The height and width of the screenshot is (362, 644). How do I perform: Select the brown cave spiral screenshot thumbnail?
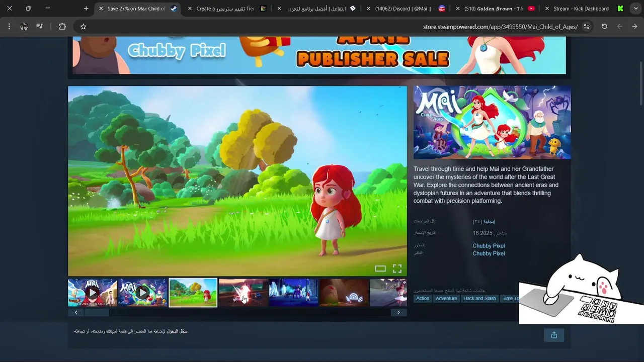pos(344,292)
